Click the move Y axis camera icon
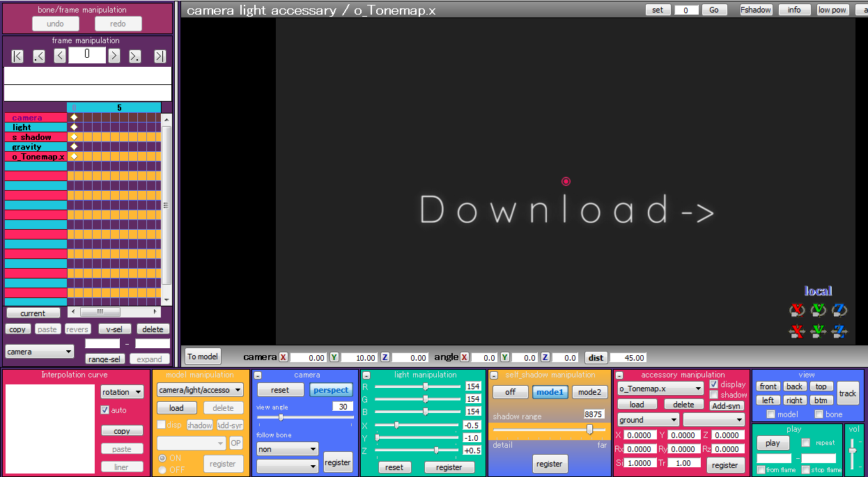The height and width of the screenshot is (477, 868). point(819,331)
